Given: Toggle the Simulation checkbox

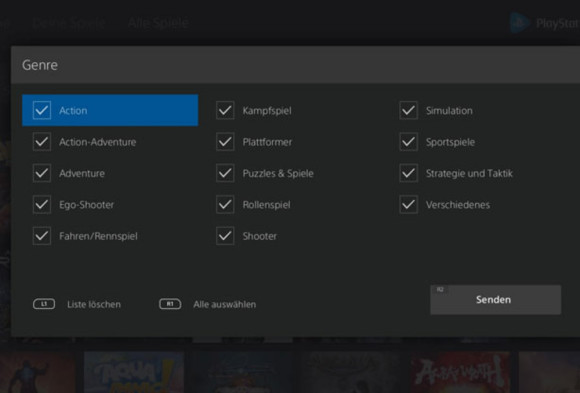Looking at the screenshot, I should (x=409, y=110).
